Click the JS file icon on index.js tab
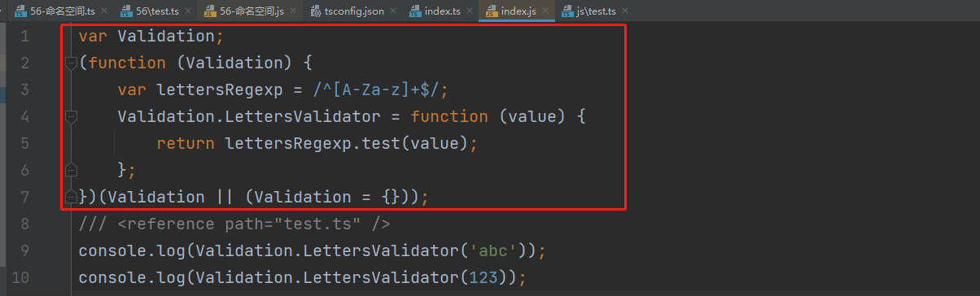The height and width of the screenshot is (296, 980). [490, 11]
